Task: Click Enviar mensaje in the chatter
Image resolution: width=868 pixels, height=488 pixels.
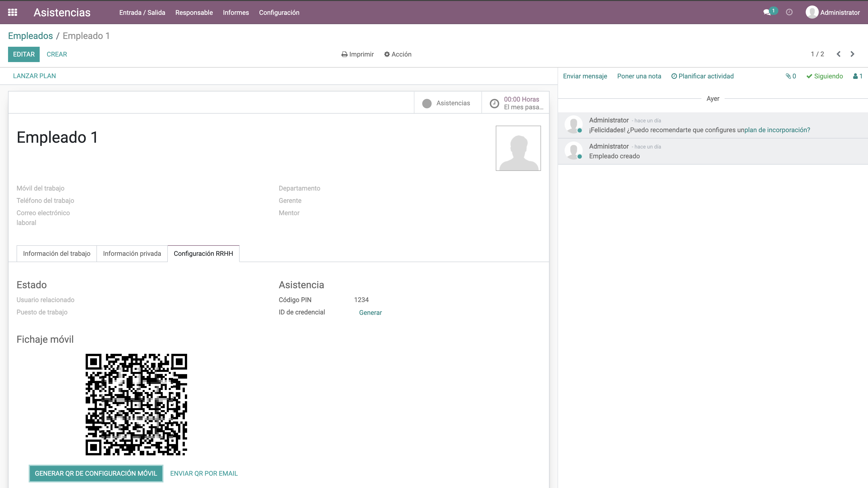Action: point(585,76)
